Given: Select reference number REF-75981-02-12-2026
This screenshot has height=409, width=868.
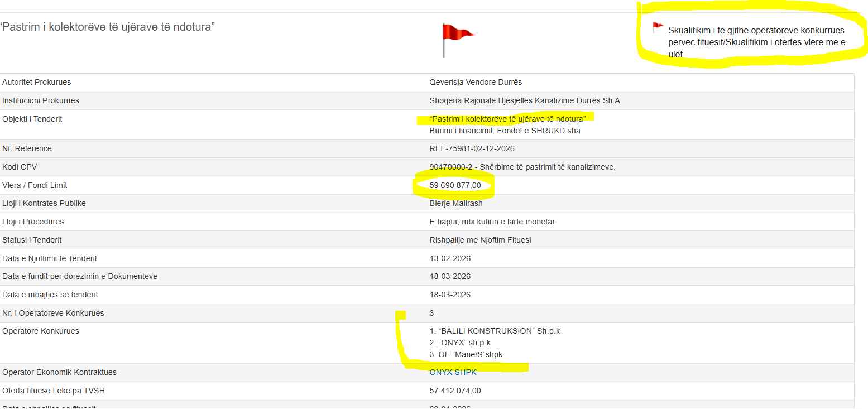Looking at the screenshot, I should (472, 148).
